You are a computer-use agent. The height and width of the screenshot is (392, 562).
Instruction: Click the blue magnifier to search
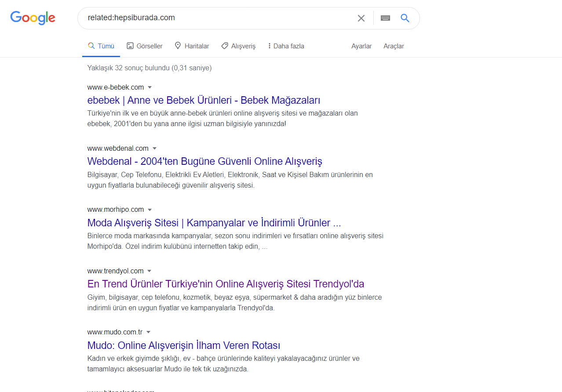point(404,18)
